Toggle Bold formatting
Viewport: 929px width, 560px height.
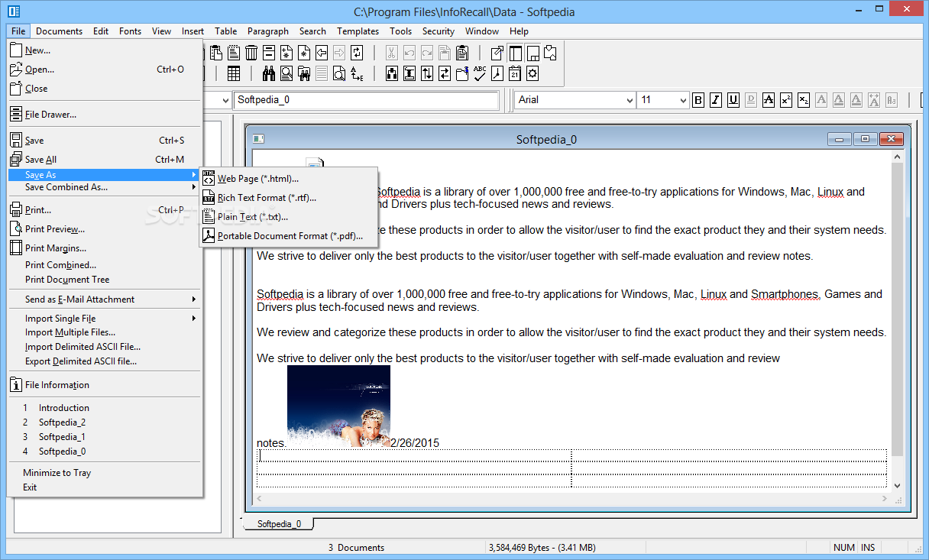tap(698, 100)
